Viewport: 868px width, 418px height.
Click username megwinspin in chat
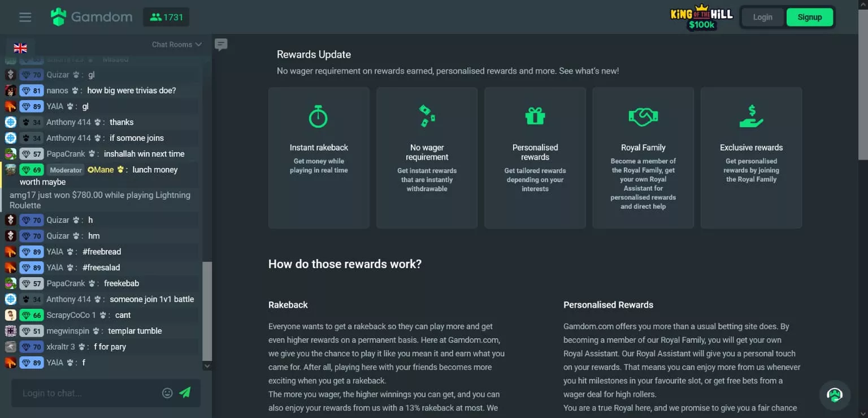[68, 331]
